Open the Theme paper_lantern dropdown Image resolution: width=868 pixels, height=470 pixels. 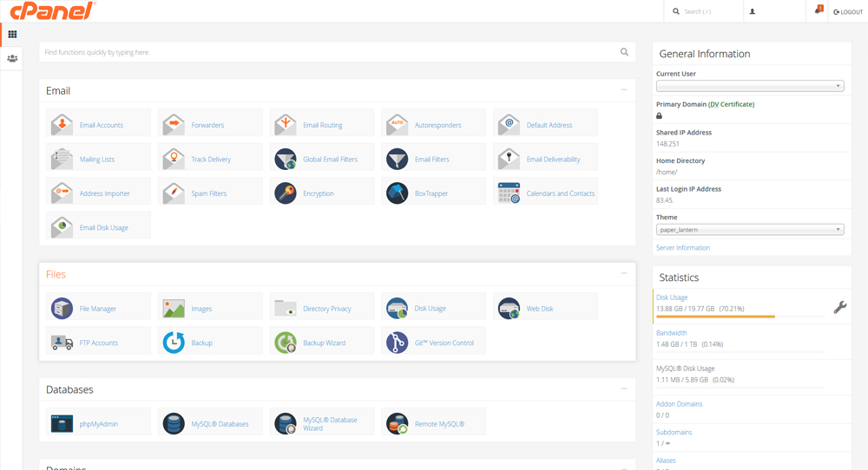coord(749,230)
